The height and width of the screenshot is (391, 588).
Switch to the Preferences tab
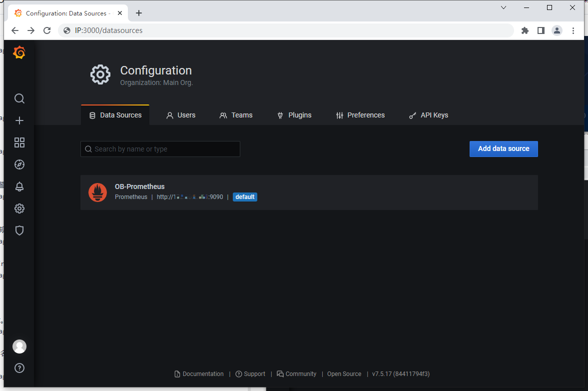pyautogui.click(x=360, y=115)
